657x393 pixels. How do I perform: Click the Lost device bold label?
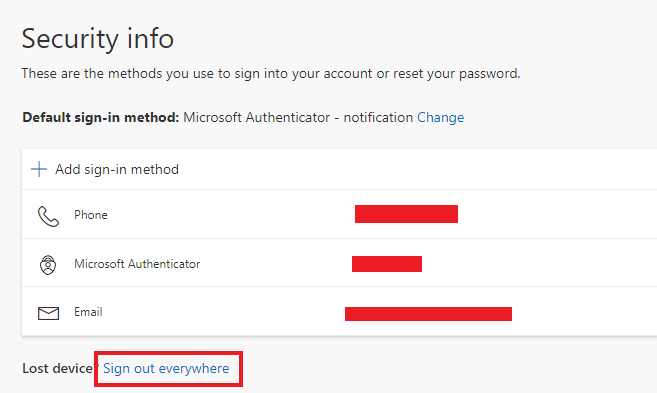tap(57, 369)
